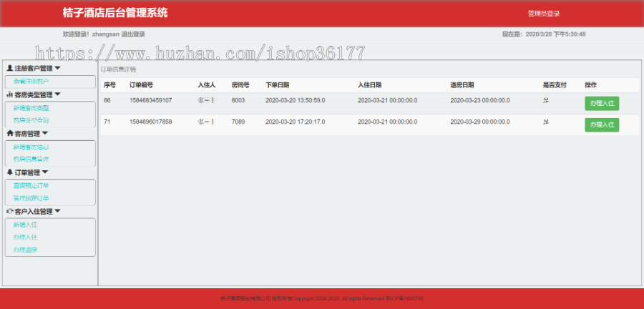Click checkout date 2020-03-29 00:00:00.0
The height and width of the screenshot is (309, 644).
480,122
